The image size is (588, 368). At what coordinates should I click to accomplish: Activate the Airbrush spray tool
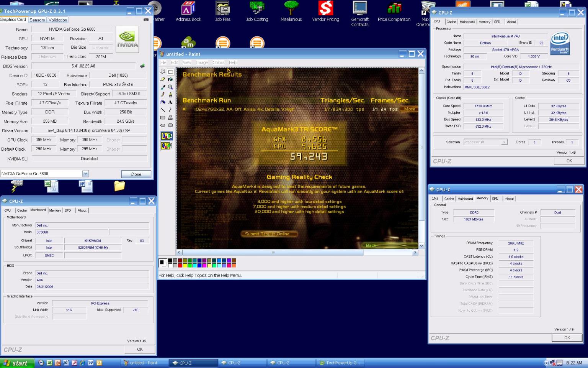[163, 102]
